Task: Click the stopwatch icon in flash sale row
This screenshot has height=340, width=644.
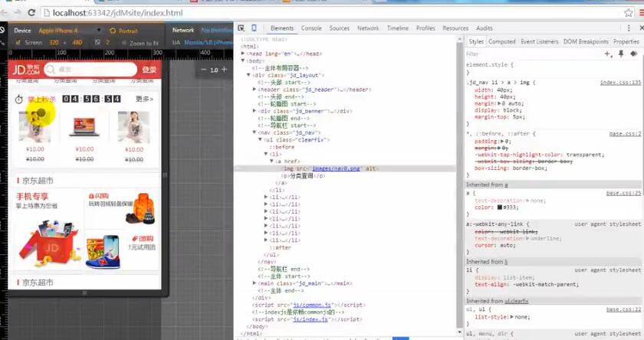Action: [19, 100]
